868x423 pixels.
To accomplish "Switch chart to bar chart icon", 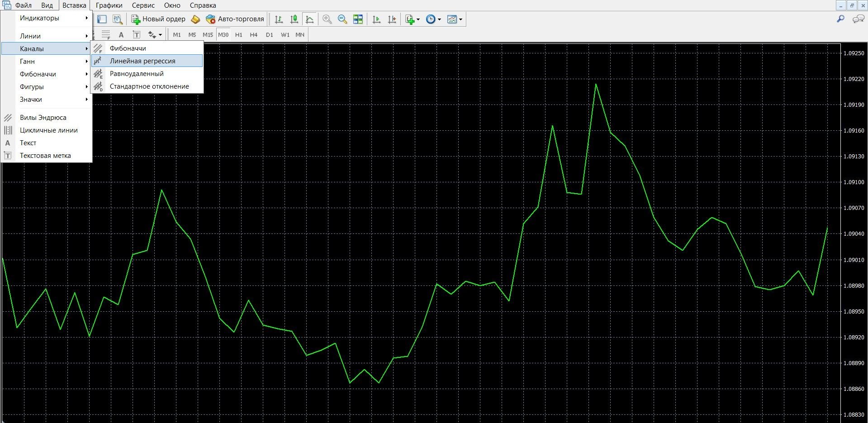I will point(279,19).
